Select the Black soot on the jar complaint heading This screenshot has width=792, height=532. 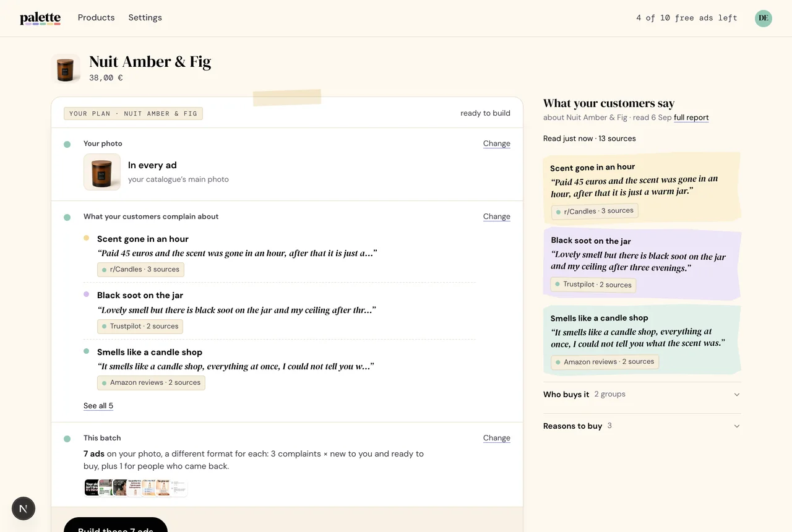pyautogui.click(x=140, y=295)
